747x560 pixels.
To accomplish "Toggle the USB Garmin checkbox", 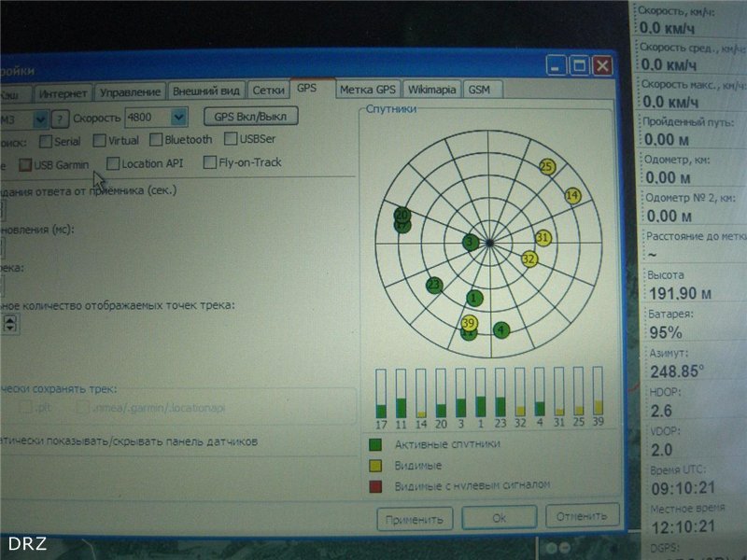I will (x=25, y=165).
